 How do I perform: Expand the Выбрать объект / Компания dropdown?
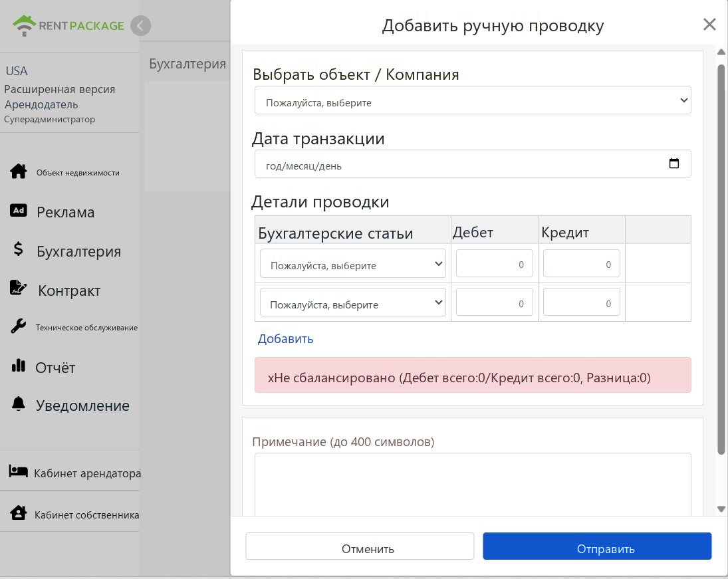(473, 100)
